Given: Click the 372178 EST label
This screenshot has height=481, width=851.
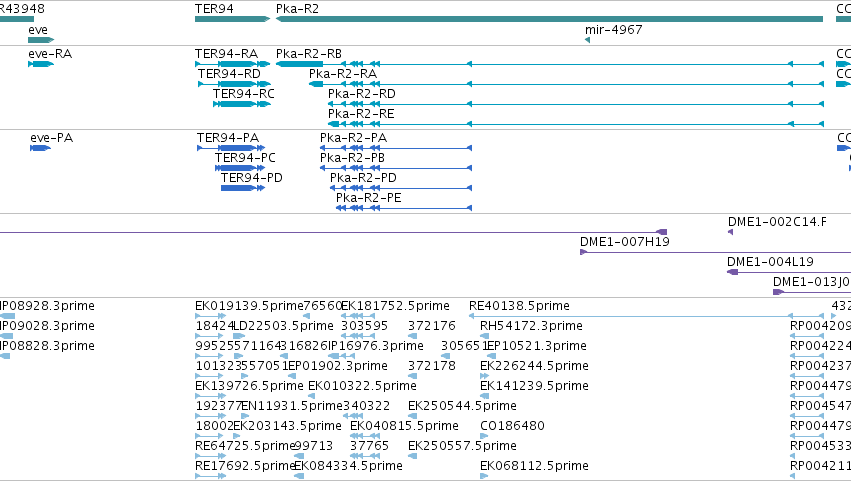Looking at the screenshot, I should pos(432,366).
